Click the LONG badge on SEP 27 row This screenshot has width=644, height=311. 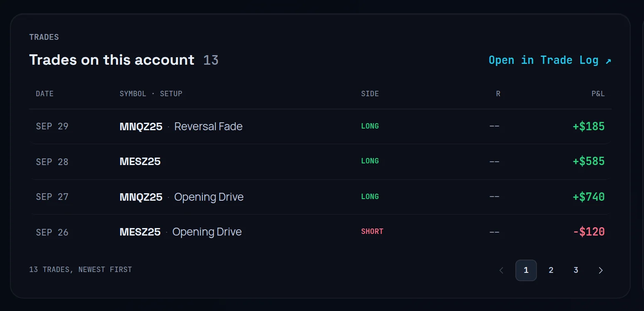370,197
